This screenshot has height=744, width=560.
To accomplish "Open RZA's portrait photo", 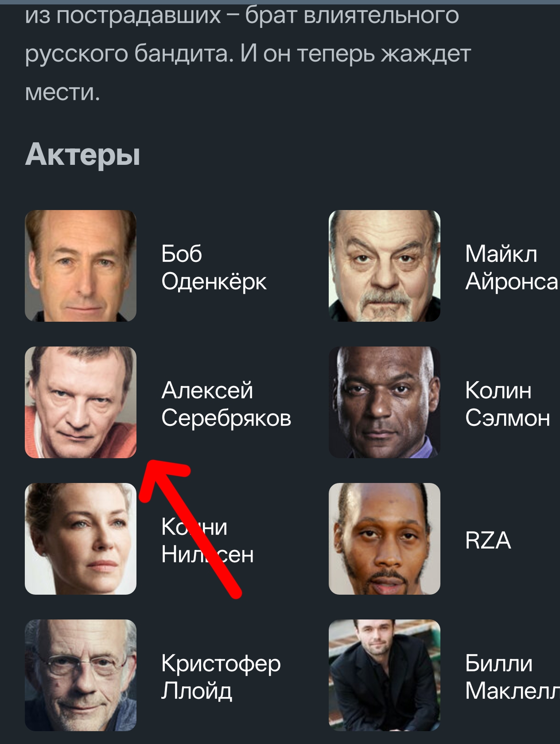I will [385, 539].
